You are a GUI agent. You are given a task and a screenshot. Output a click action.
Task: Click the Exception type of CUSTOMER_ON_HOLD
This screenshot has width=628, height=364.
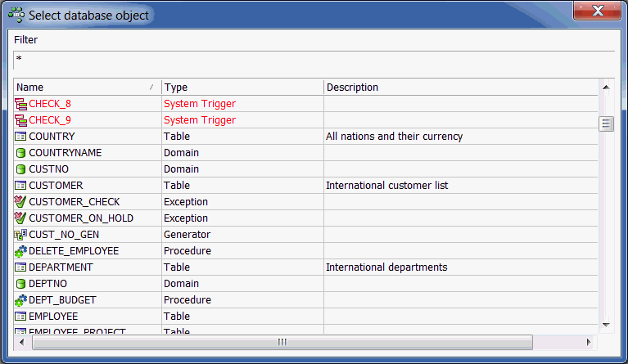coord(186,218)
